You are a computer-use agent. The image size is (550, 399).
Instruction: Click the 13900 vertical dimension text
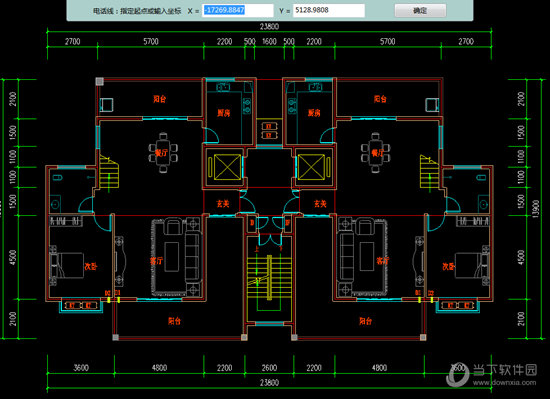point(536,209)
